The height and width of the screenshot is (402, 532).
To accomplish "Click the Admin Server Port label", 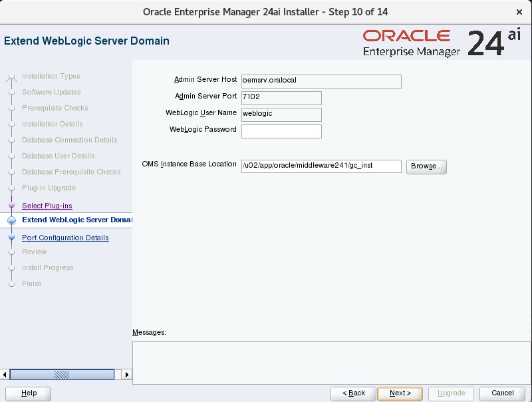I will [x=205, y=96].
